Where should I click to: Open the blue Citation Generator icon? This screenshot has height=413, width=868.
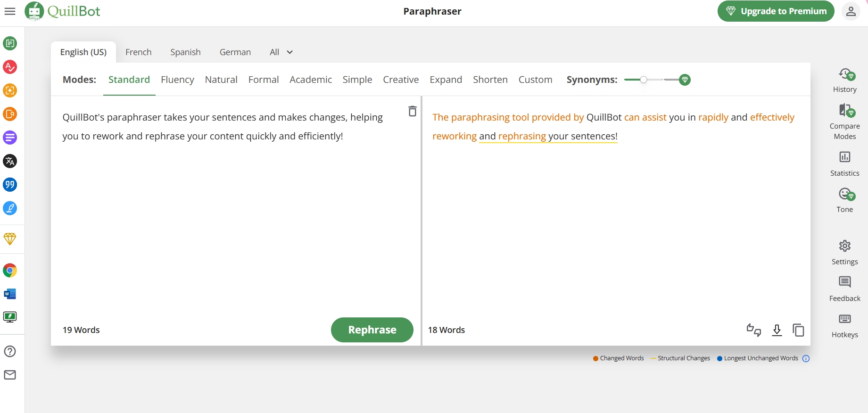click(x=10, y=185)
